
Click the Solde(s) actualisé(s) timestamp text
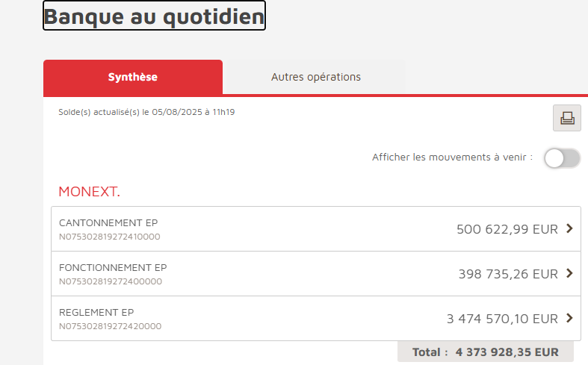click(x=146, y=112)
